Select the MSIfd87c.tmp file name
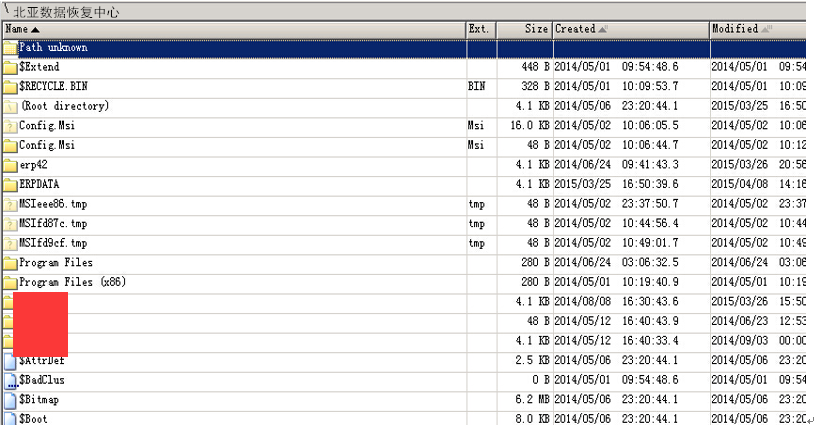 point(53,223)
